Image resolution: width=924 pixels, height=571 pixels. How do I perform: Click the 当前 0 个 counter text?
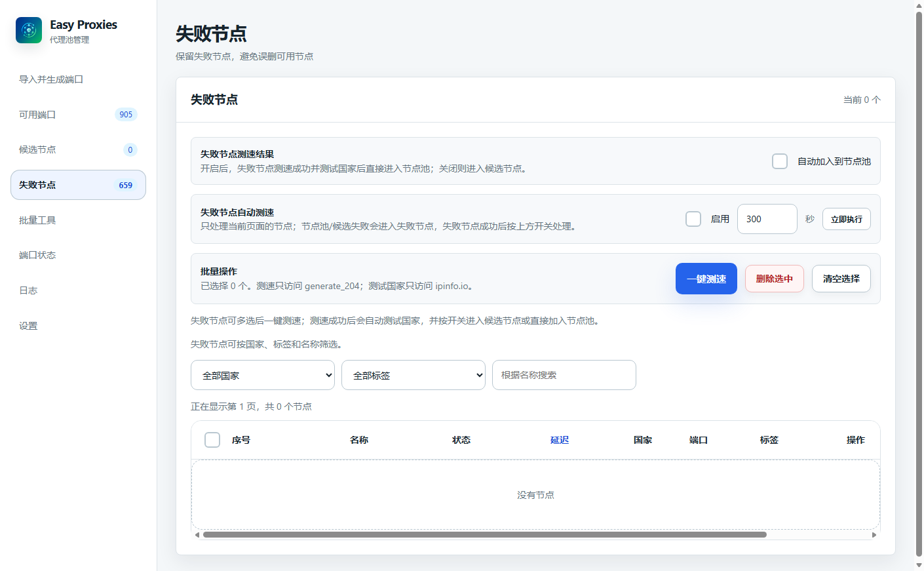[x=862, y=100]
